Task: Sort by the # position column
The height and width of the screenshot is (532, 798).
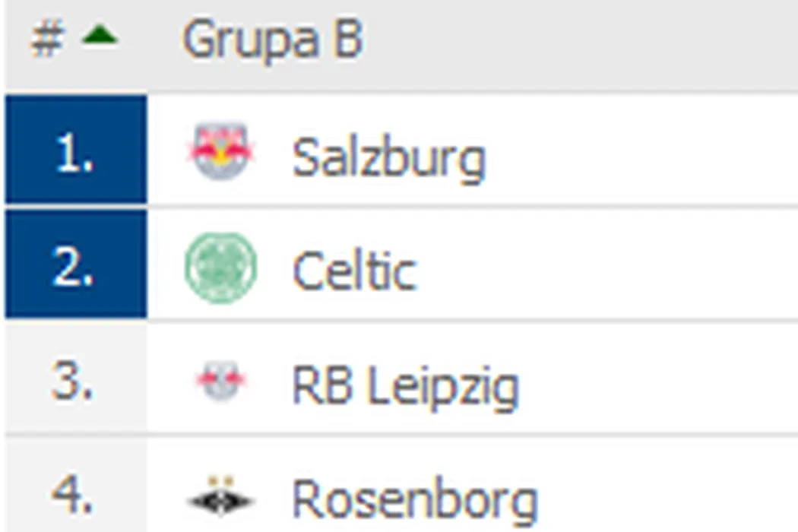Action: click(46, 40)
